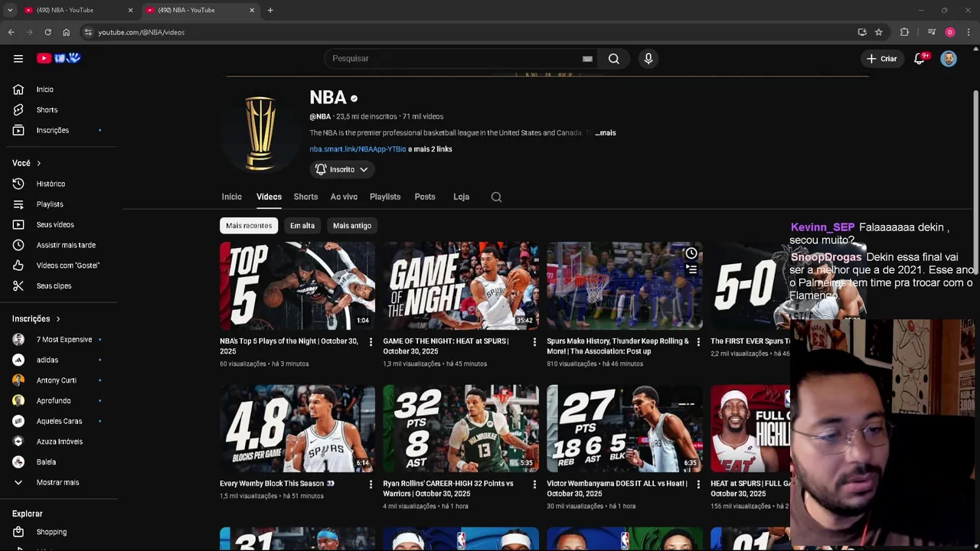This screenshot has width=980, height=551.
Task: Open Shopping under Explorar
Action: pyautogui.click(x=59, y=532)
